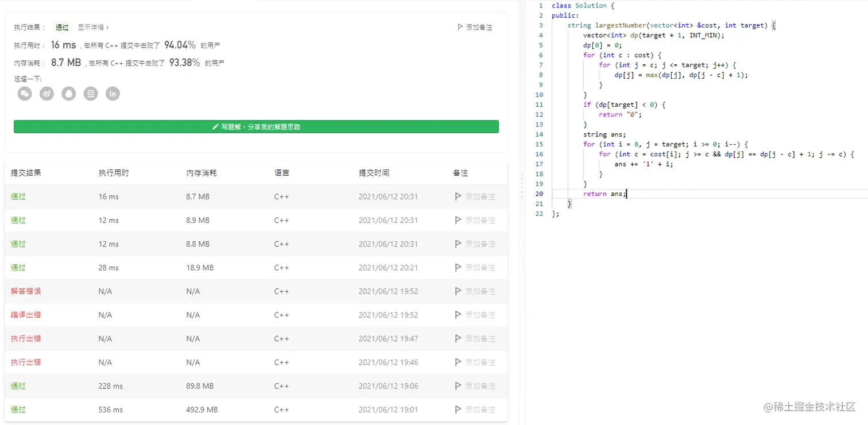This screenshot has height=425, width=868.
Task: Add a note to the 编译出错 submission
Action: (475, 315)
